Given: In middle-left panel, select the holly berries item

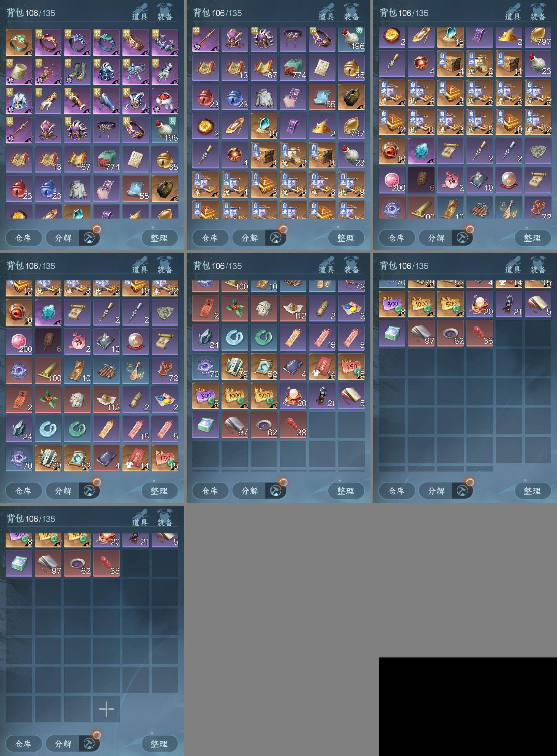Looking at the screenshot, I should tap(48, 400).
